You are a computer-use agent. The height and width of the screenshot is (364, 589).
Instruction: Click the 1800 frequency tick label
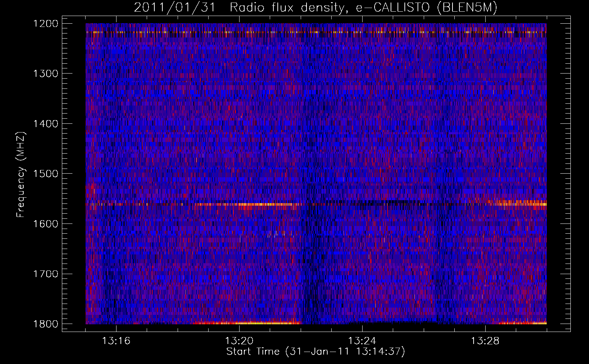46,324
